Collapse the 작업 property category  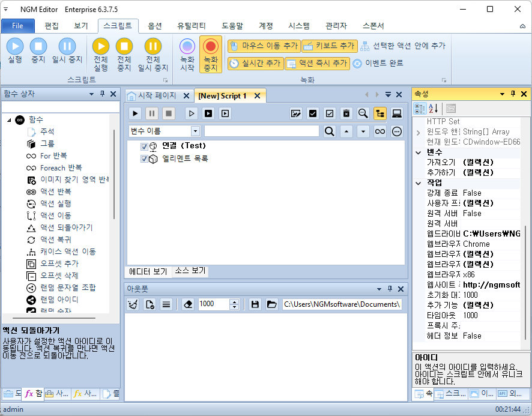tap(419, 183)
